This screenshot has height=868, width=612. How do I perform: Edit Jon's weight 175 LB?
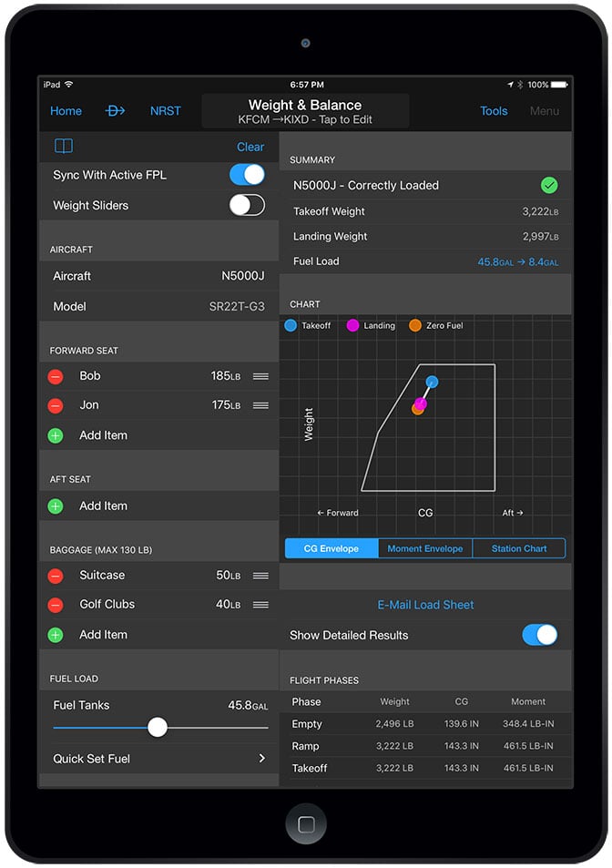[226, 405]
